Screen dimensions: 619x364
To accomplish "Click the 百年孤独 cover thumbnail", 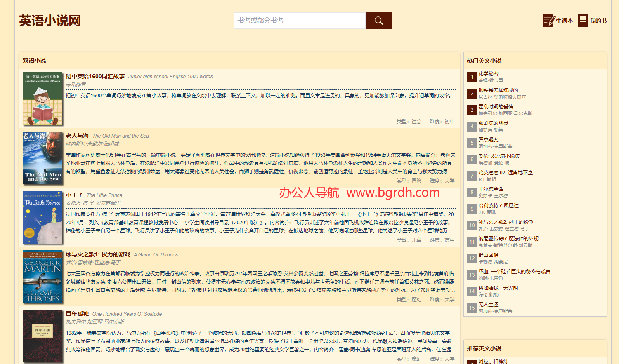I will [43, 336].
